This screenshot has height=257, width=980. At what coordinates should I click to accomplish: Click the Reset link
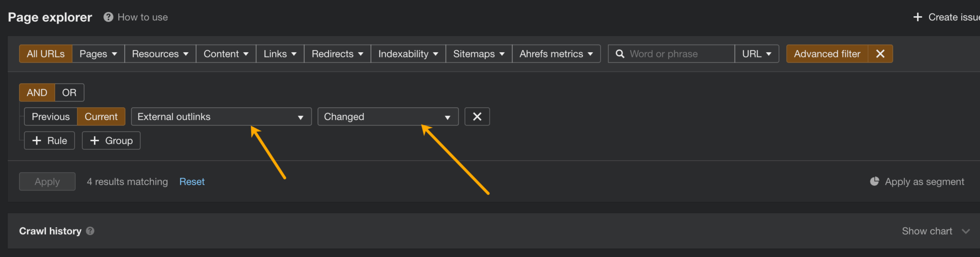tap(192, 181)
